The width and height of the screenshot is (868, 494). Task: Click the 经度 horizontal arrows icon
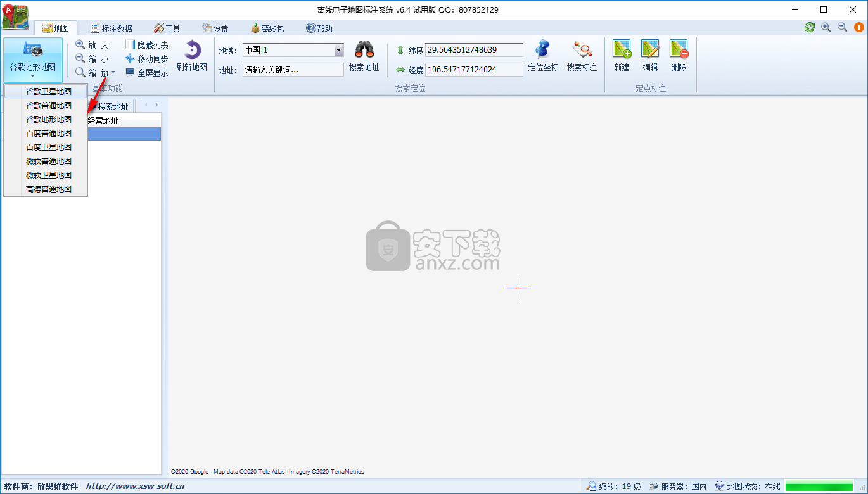click(400, 70)
